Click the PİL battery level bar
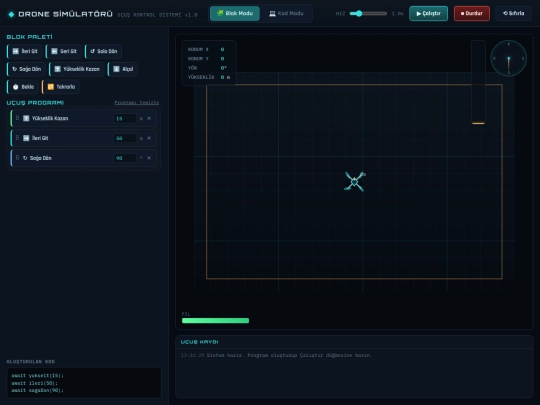 pyautogui.click(x=216, y=321)
